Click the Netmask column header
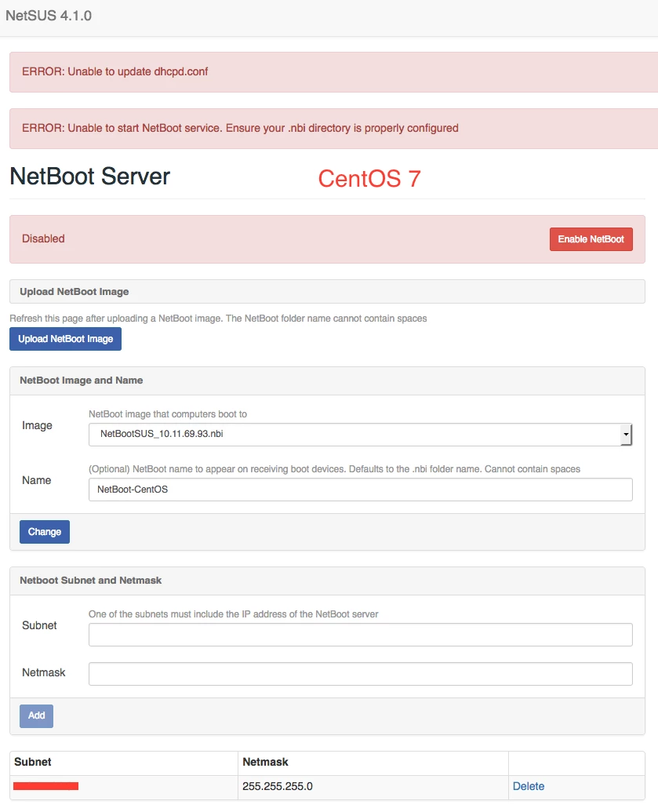The width and height of the screenshot is (658, 812). coord(265,762)
